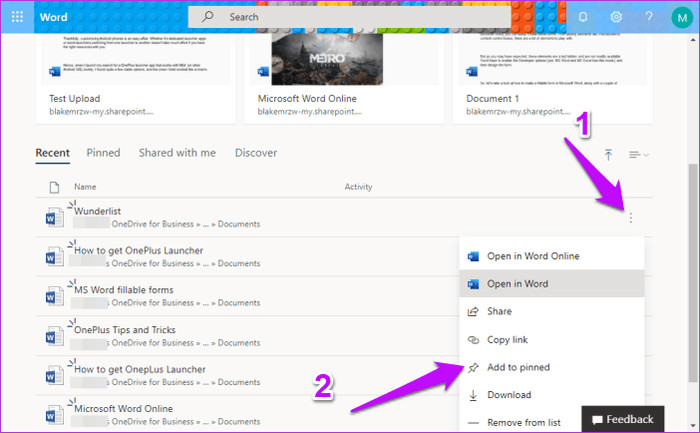Open the Microsoft Word Online document card

click(x=344, y=78)
